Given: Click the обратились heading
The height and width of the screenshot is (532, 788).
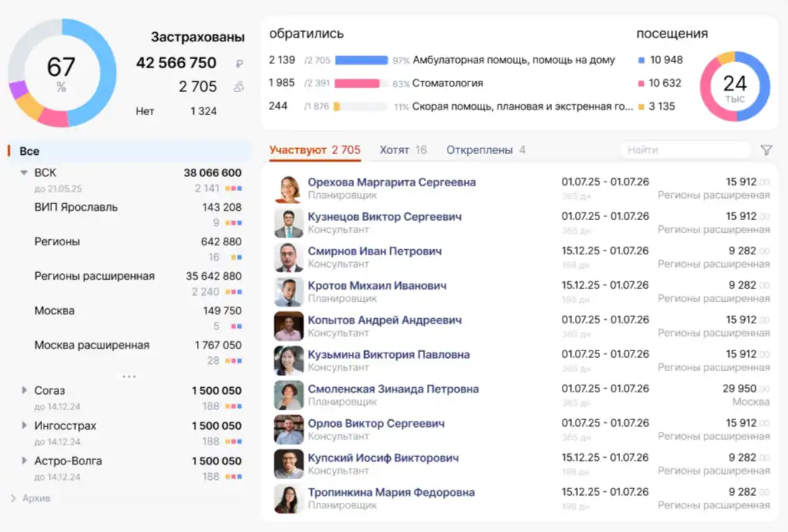Looking at the screenshot, I should point(307,34).
